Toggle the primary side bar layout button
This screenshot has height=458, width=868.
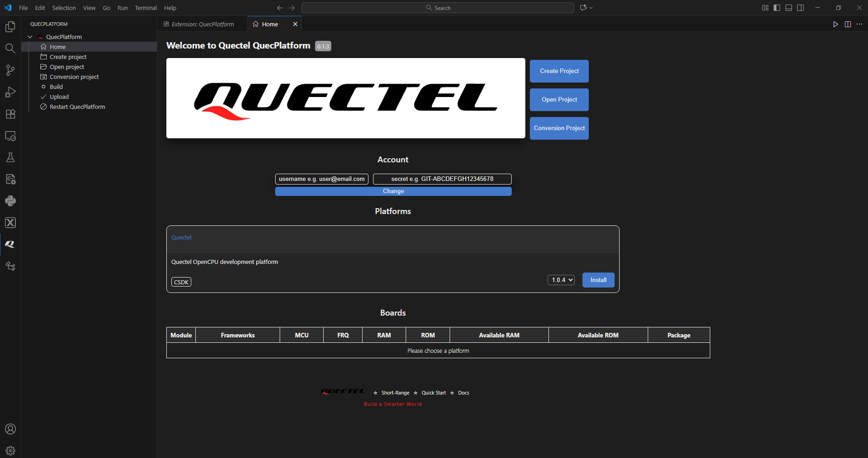click(x=777, y=8)
